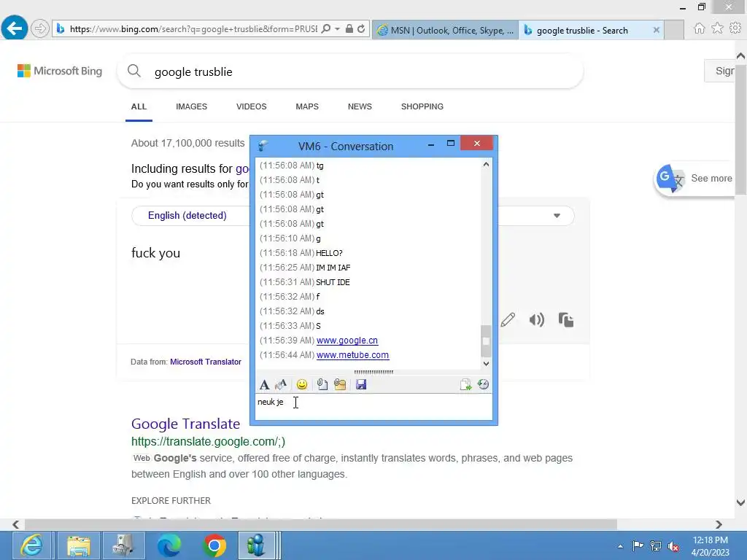Click the See more translate button
Screen dimensions: 747x560
(694, 179)
